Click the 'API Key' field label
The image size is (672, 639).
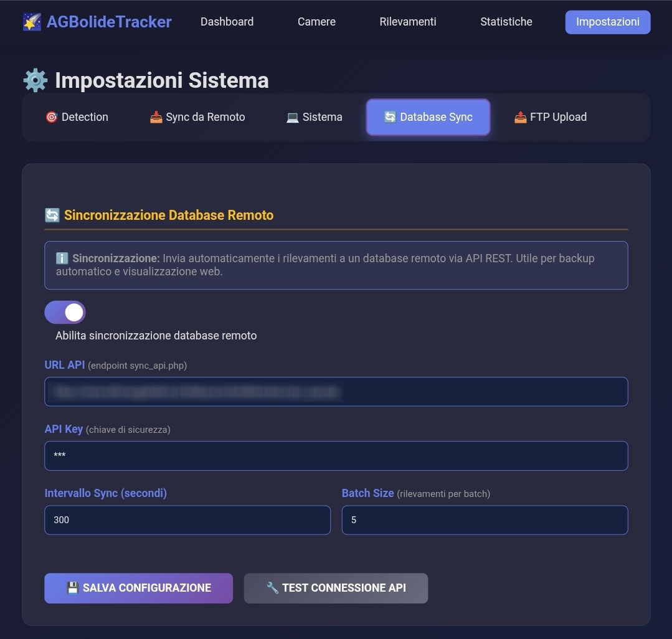coord(64,429)
